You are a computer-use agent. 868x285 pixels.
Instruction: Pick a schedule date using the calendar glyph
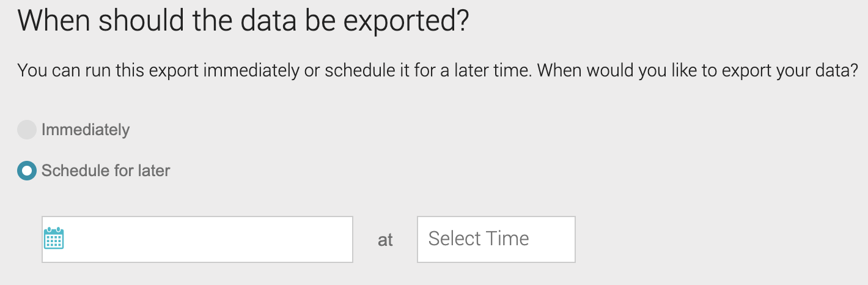point(54,239)
